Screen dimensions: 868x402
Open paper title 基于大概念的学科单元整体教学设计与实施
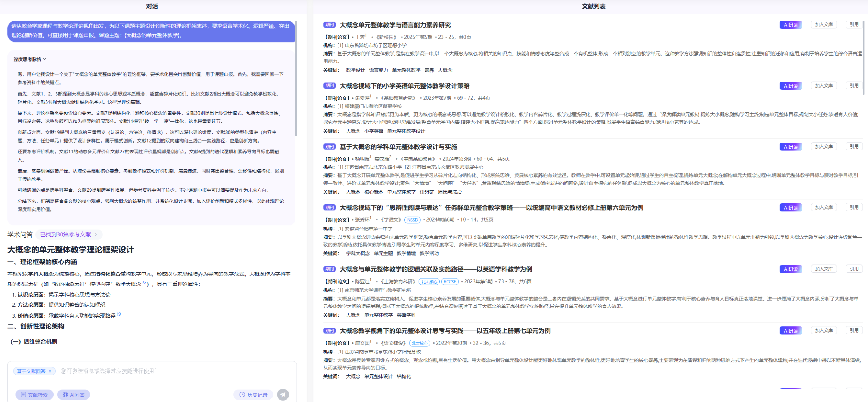point(398,147)
